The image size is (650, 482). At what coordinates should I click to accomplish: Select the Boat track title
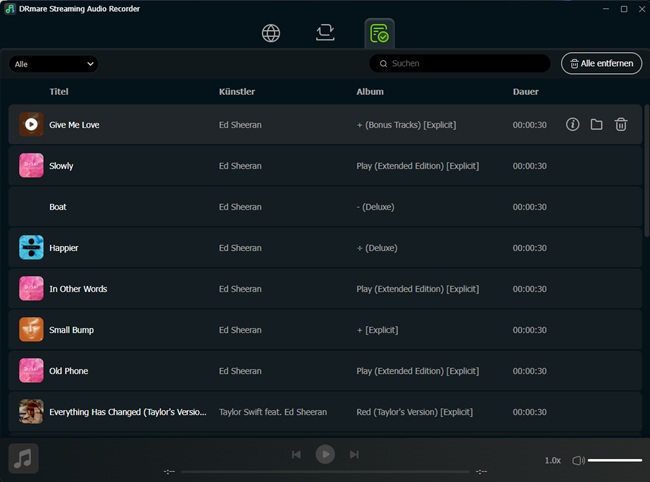pyautogui.click(x=58, y=207)
